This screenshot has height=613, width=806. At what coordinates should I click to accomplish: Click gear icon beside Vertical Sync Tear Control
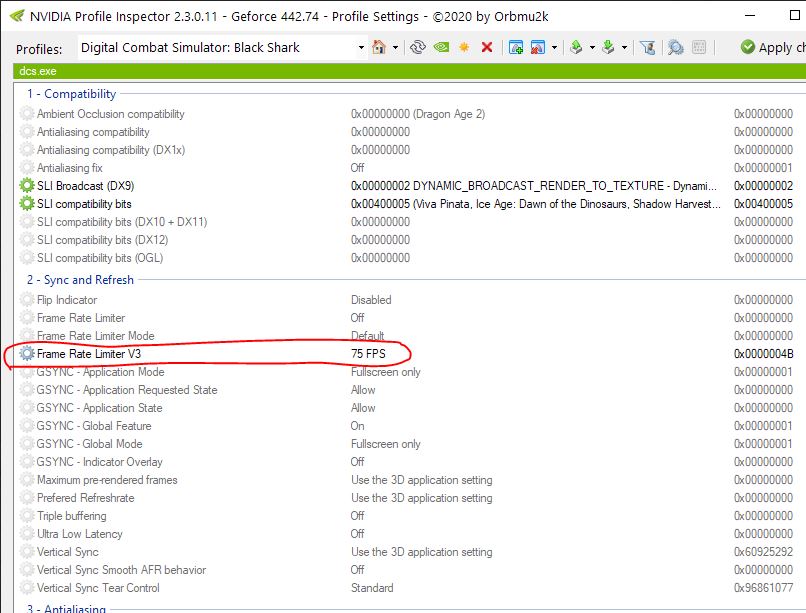[x=27, y=587]
